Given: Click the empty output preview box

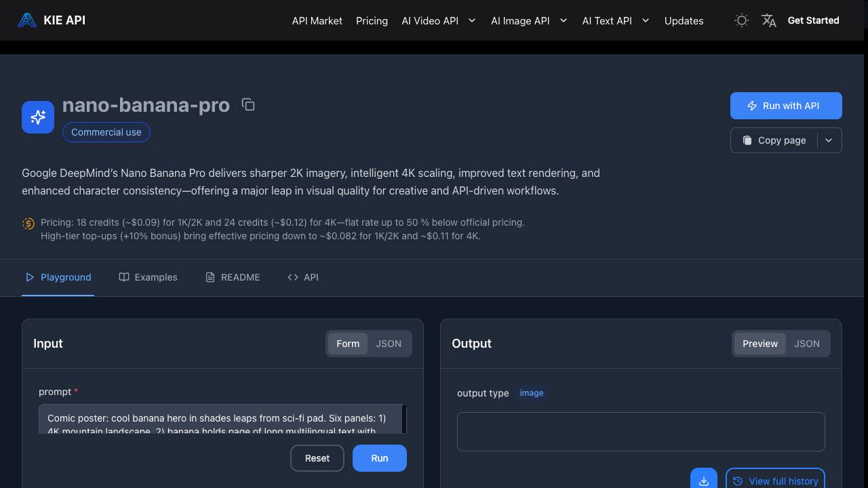Looking at the screenshot, I should click(641, 432).
